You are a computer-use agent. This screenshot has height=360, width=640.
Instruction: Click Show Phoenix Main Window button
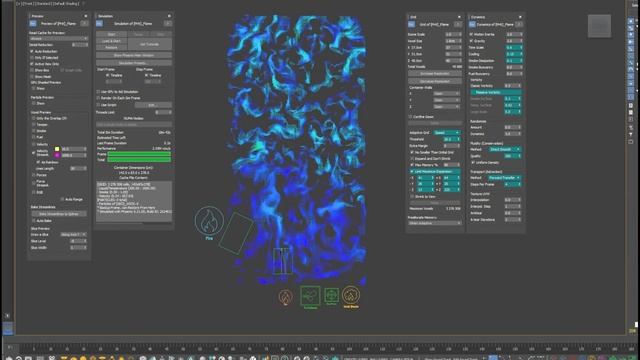pos(134,55)
